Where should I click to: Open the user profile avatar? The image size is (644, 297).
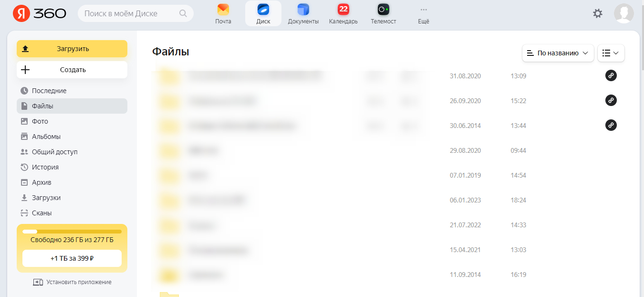point(624,13)
